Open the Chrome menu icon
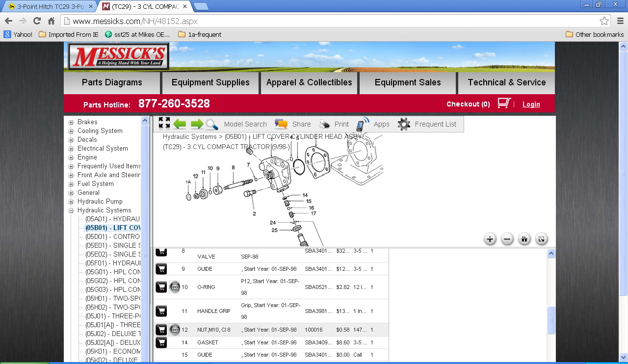Viewport: 628px width, 364px height. click(620, 21)
